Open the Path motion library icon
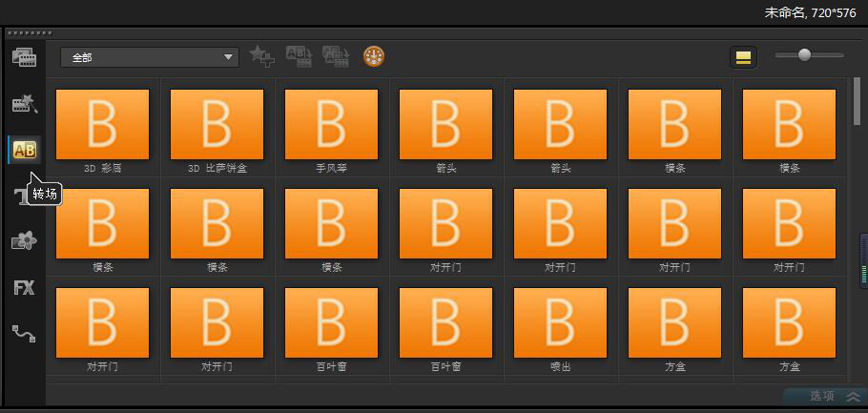This screenshot has width=868, height=413. 24,333
